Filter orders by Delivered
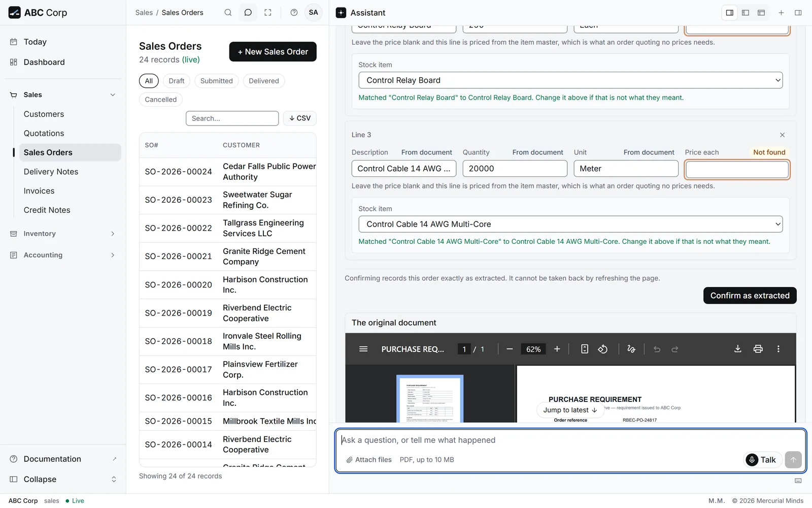The height and width of the screenshot is (508, 812). (x=264, y=81)
